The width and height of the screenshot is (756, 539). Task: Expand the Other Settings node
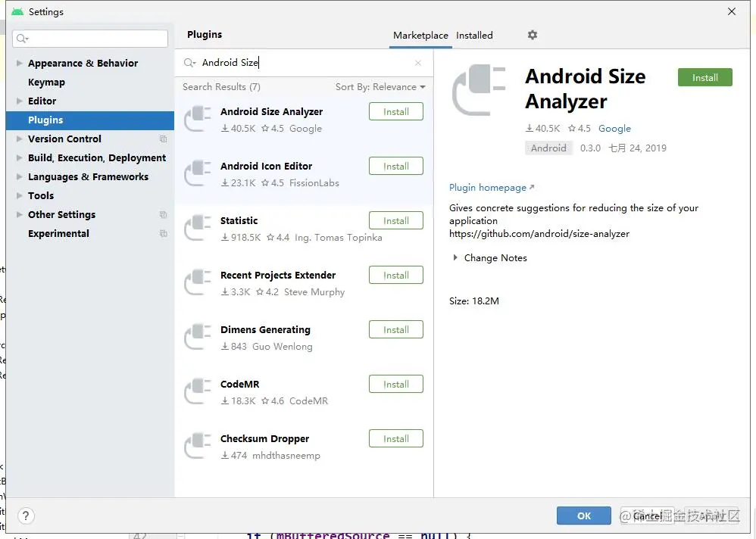pyautogui.click(x=19, y=214)
